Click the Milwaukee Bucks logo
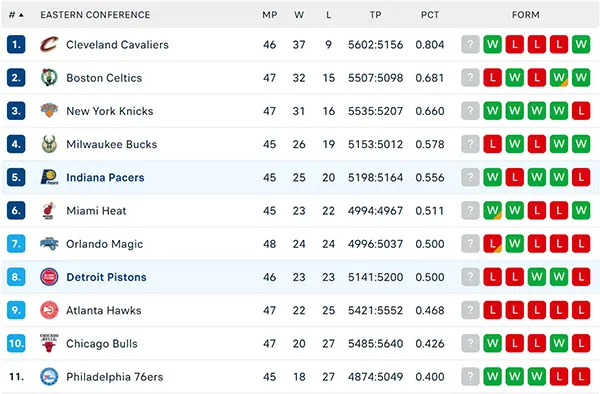 pos(49,144)
